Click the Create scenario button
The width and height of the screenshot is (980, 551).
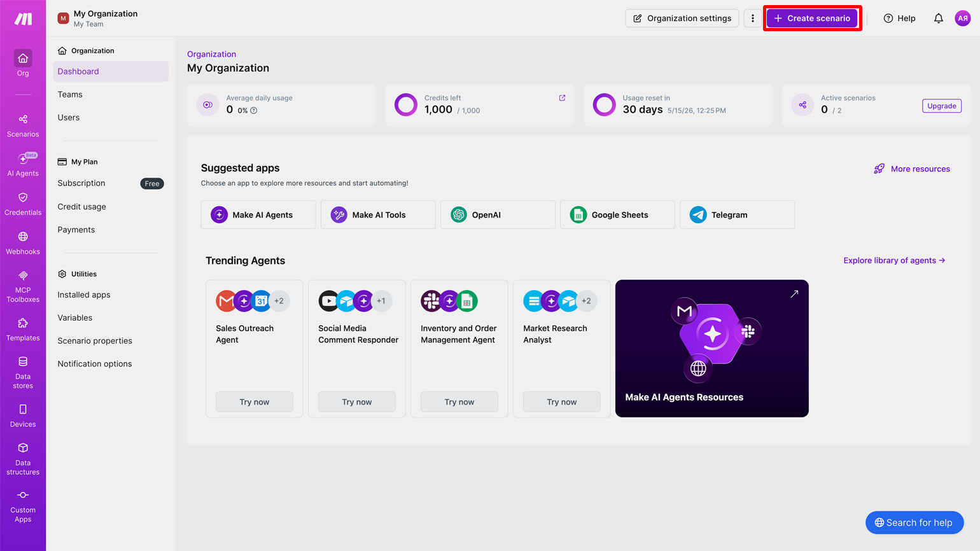pyautogui.click(x=812, y=18)
